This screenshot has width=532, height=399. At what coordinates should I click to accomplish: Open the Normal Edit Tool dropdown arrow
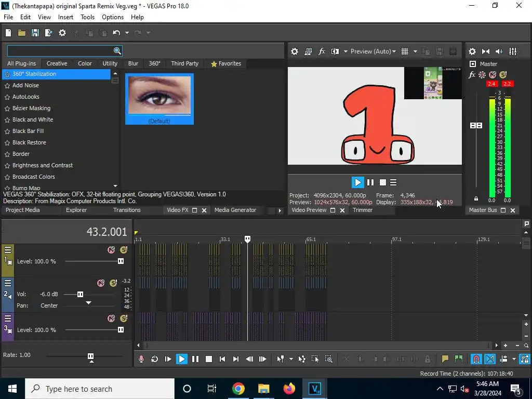(x=291, y=359)
